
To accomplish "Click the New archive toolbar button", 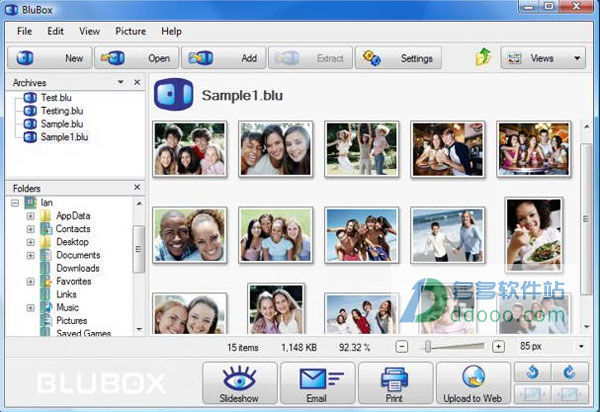I will pos(50,58).
